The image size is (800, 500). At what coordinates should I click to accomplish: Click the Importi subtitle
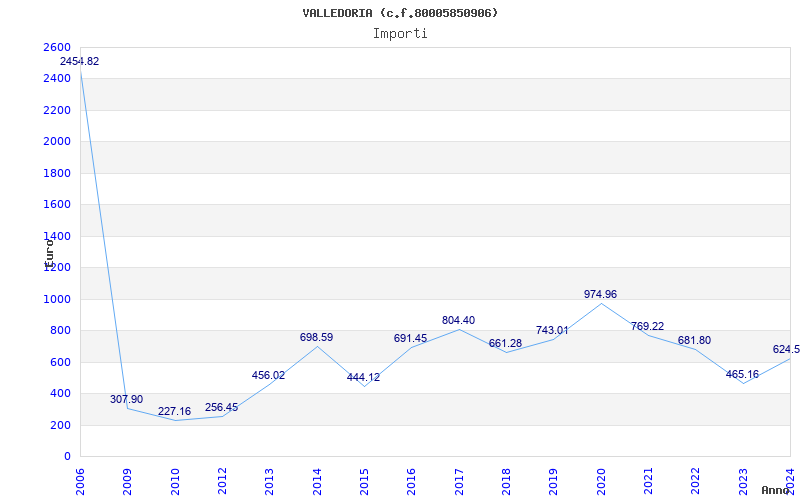(400, 34)
